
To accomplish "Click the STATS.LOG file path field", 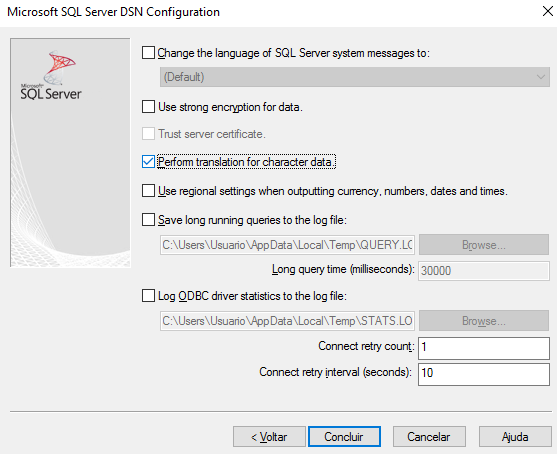I will tap(287, 321).
